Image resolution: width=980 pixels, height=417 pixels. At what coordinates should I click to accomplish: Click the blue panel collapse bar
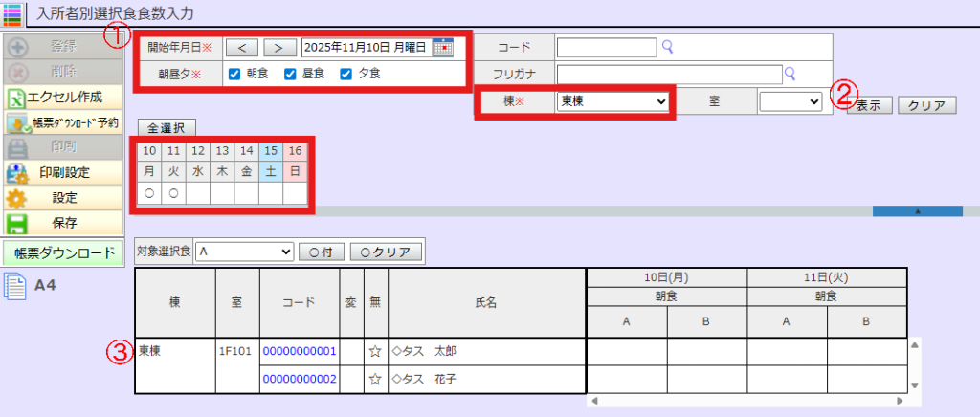point(917,210)
